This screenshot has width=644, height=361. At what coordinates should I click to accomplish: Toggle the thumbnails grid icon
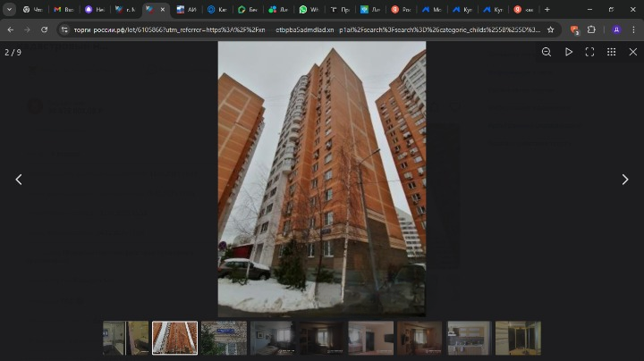(611, 52)
